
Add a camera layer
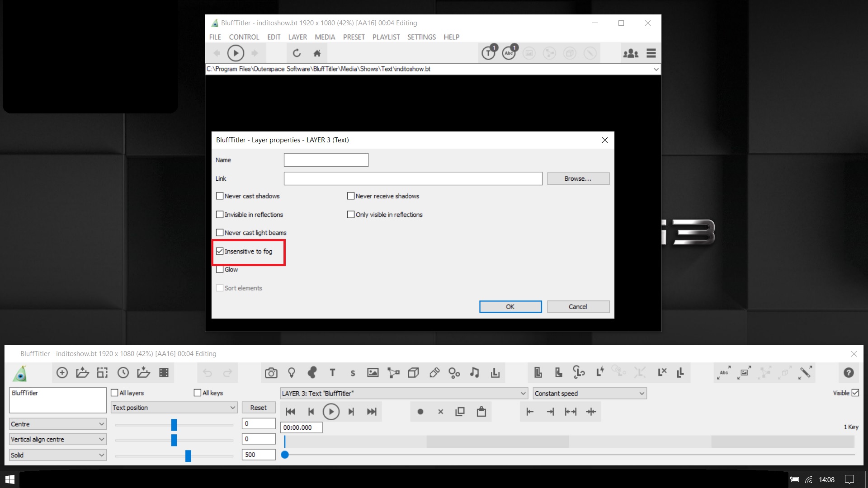271,373
